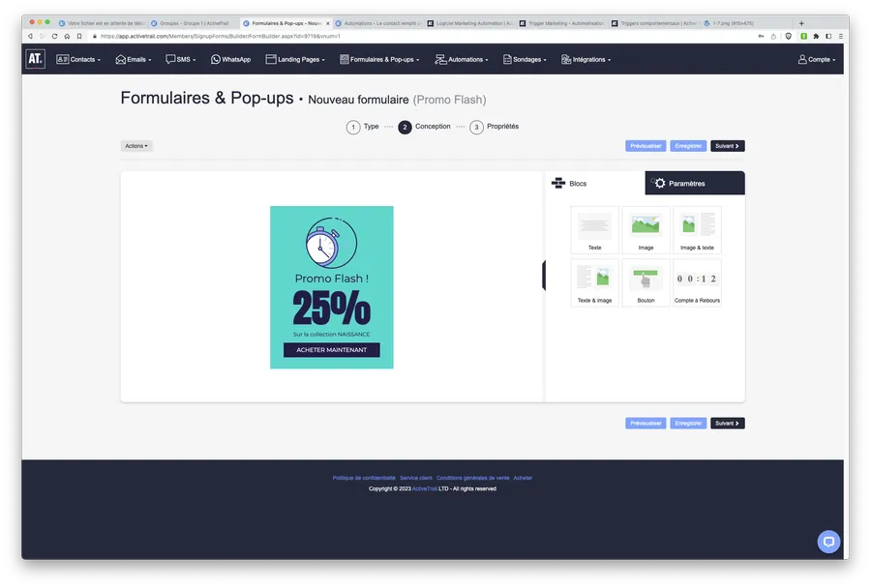
Task: Open the Emails dropdown menu
Action: click(x=134, y=59)
